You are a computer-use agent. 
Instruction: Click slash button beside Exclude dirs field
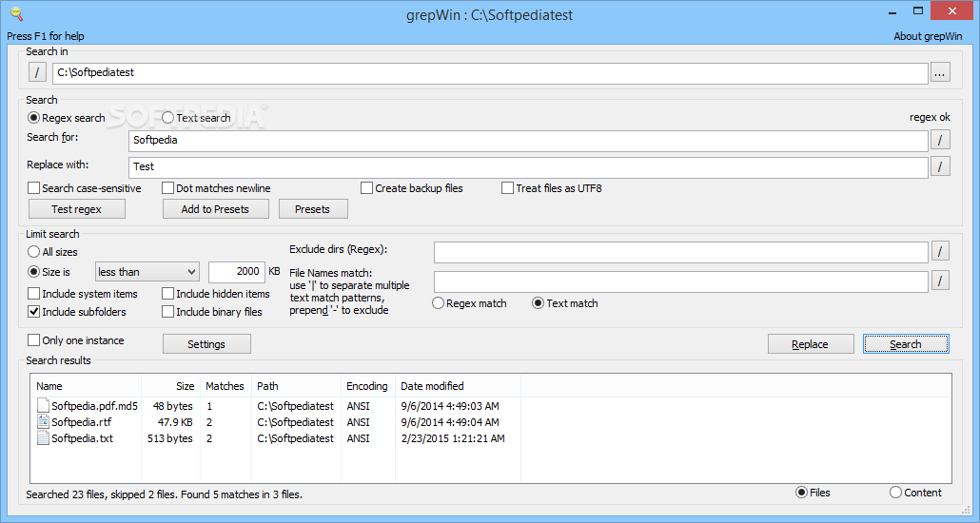940,252
